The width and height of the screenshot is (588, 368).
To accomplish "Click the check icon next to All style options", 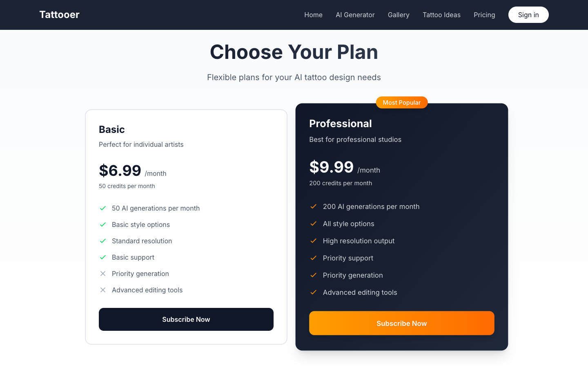I will 314,224.
